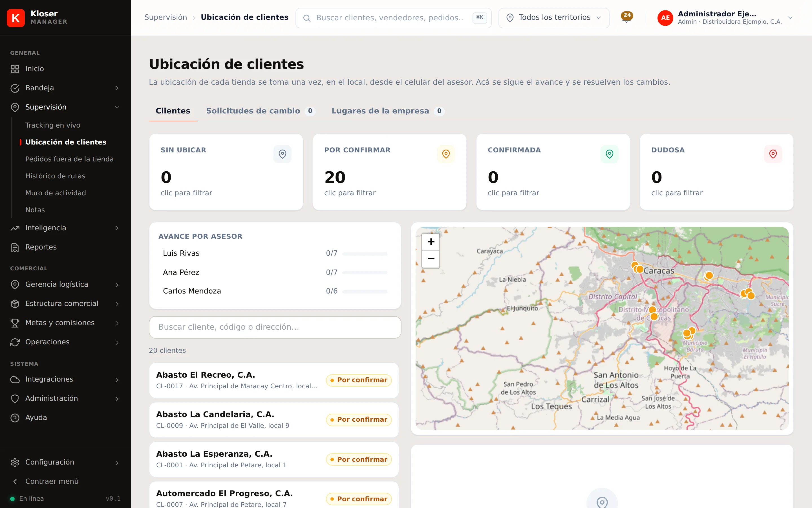Click the Metas y comisiones trophy icon
The width and height of the screenshot is (812, 508).
tap(15, 323)
